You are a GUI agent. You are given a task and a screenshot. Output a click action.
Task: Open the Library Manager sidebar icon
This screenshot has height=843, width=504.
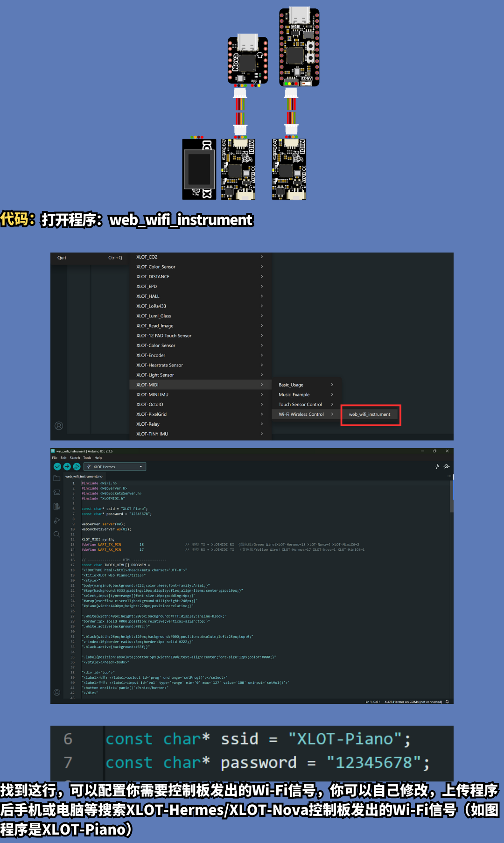pos(57,506)
